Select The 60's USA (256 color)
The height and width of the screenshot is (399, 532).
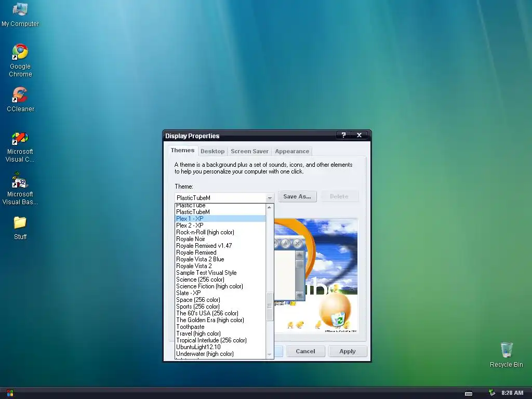[x=220, y=313]
